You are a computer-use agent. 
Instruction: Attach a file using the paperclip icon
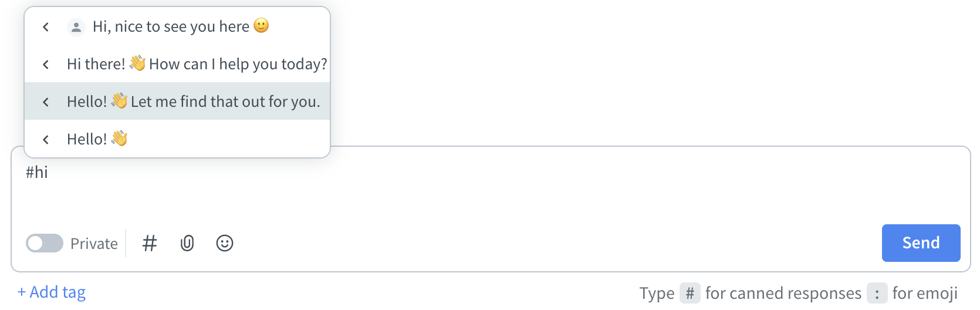point(187,243)
